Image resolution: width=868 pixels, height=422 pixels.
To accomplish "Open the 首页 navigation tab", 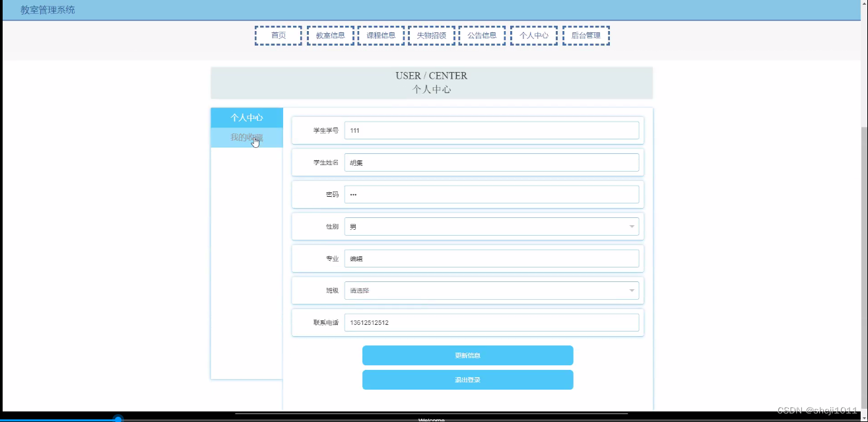I will 277,35.
